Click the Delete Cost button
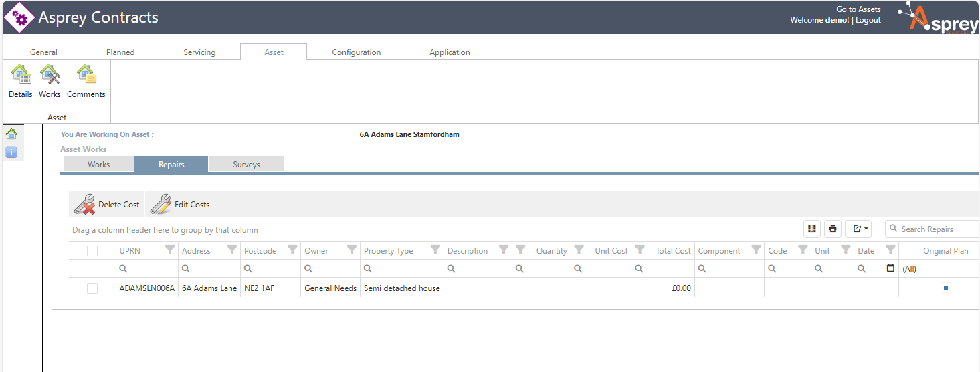This screenshot has height=372, width=980. pyautogui.click(x=107, y=205)
